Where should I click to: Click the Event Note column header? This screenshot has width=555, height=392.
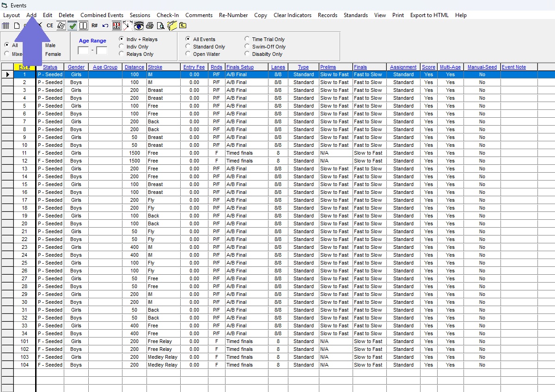[x=519, y=67]
